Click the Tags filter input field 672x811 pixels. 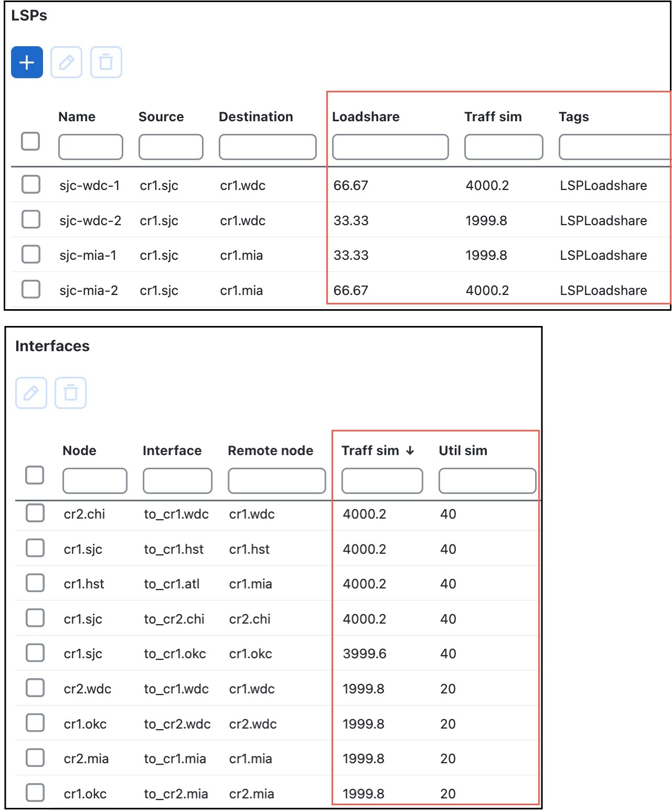pos(613,146)
